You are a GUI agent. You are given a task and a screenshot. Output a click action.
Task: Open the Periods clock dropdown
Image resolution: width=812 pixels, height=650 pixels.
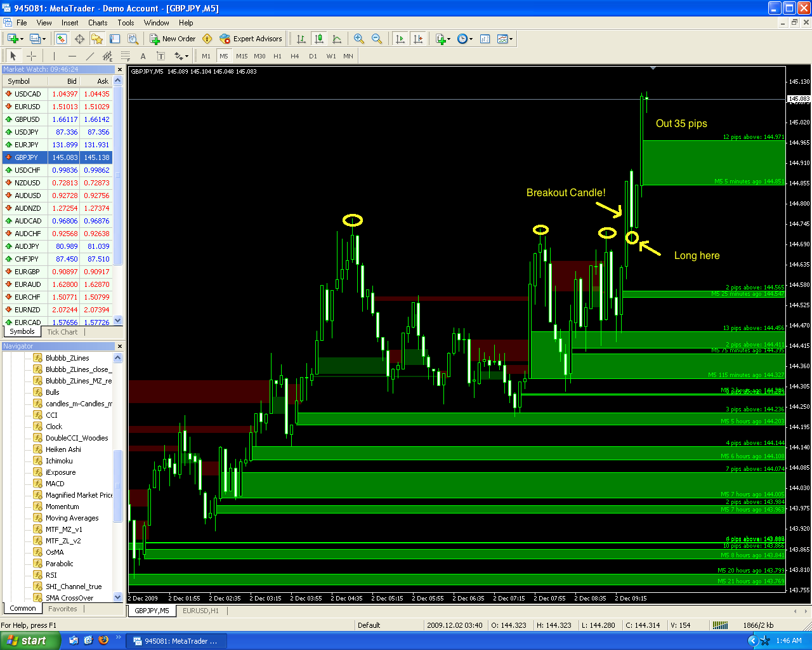coord(464,39)
